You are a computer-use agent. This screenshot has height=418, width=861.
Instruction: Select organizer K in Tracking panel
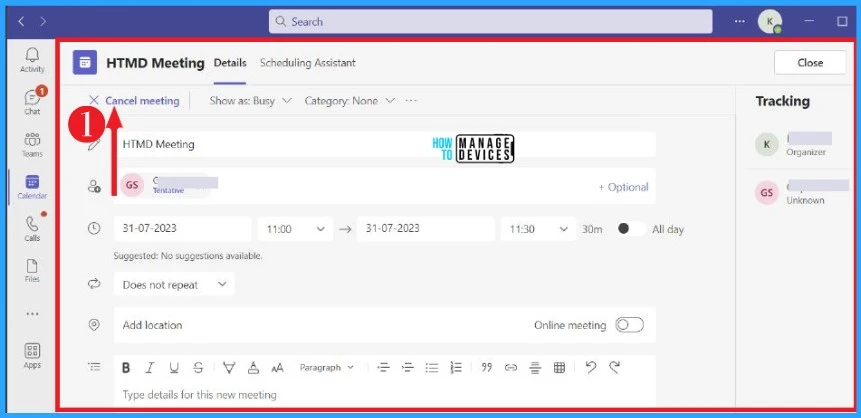click(795, 144)
